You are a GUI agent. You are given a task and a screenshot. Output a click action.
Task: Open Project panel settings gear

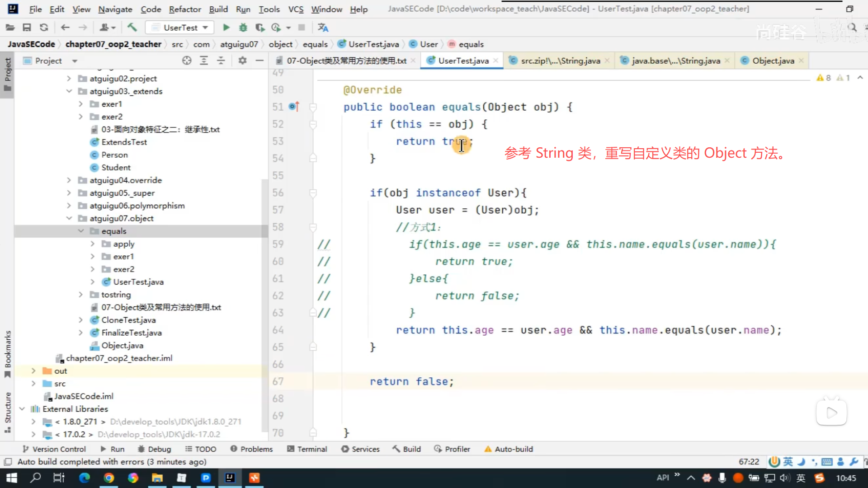coord(243,61)
